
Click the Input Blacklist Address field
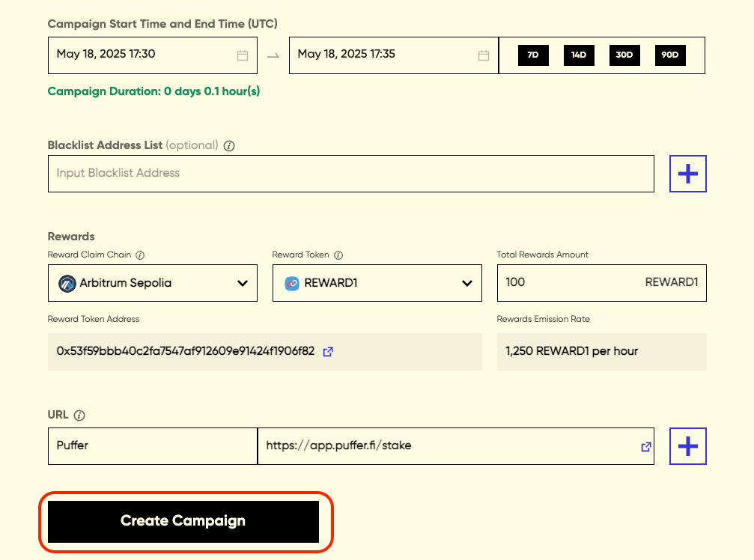350,174
